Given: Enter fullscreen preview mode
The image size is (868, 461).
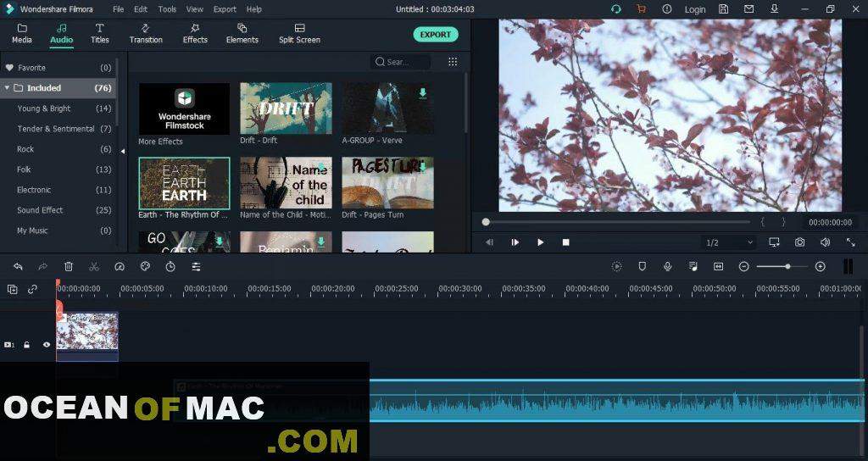Looking at the screenshot, I should point(851,242).
